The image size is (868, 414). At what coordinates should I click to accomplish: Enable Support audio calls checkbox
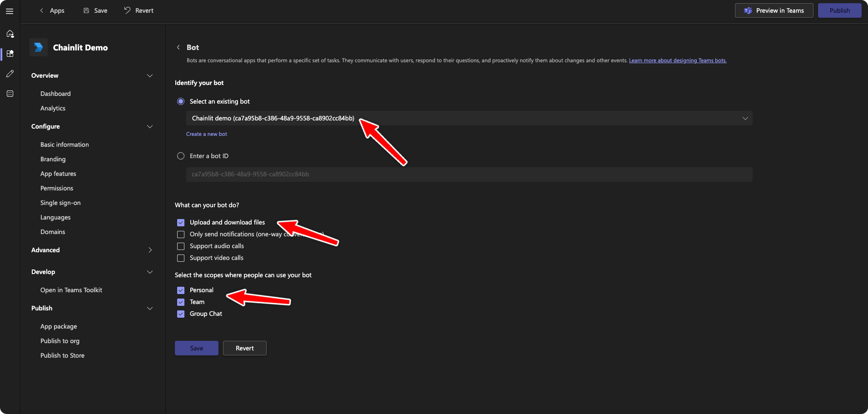tap(181, 246)
